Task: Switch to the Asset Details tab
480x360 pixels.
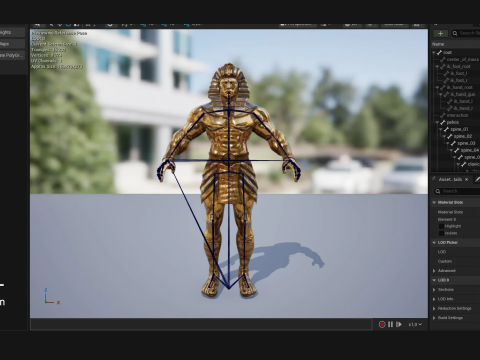Action: point(450,179)
